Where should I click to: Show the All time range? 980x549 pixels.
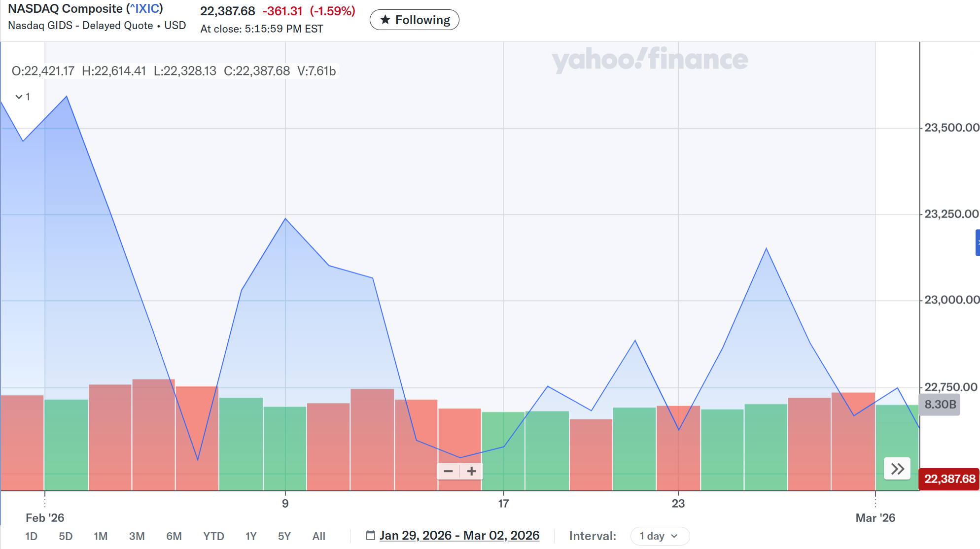(318, 536)
